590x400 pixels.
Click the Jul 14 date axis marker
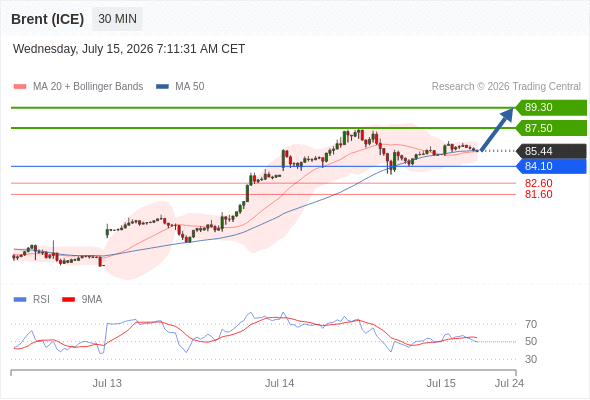(x=279, y=383)
